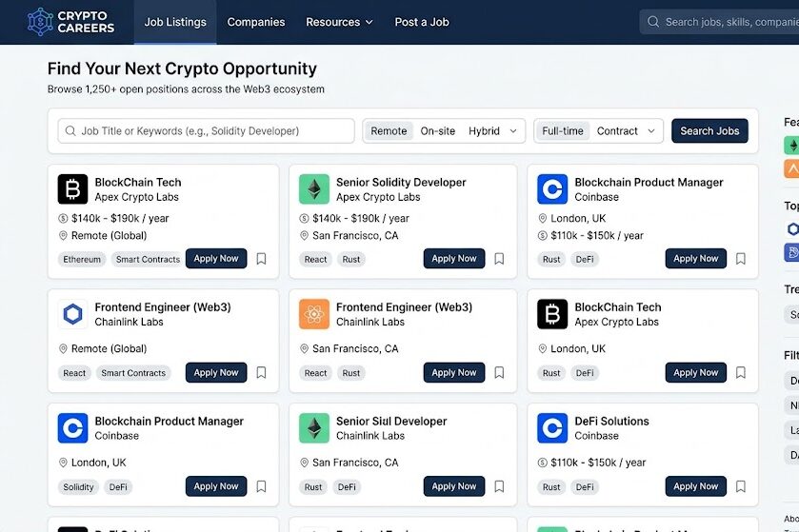Focus the Job Title or Keywords field
Viewport: 799px width, 532px height.
tap(206, 130)
